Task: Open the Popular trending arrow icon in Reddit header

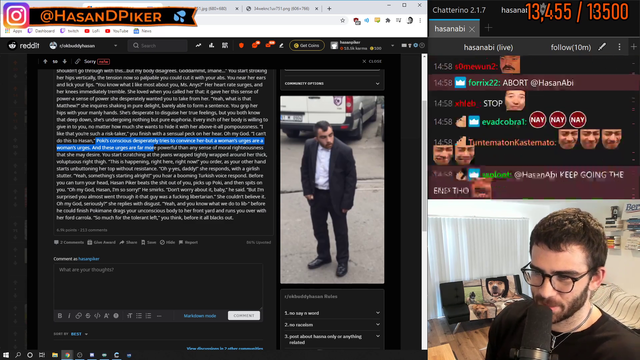Action: point(198,46)
